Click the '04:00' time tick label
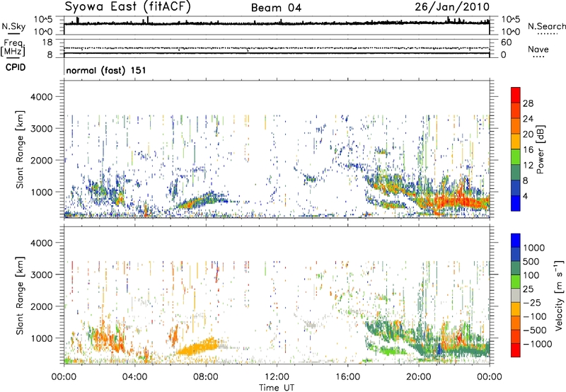The image size is (566, 392). 134,377
